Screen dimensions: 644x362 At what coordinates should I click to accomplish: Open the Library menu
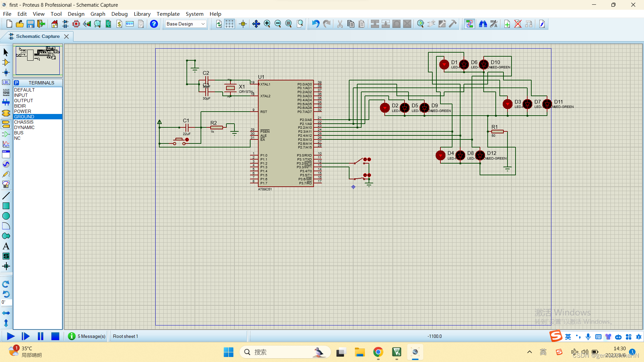[x=142, y=14]
